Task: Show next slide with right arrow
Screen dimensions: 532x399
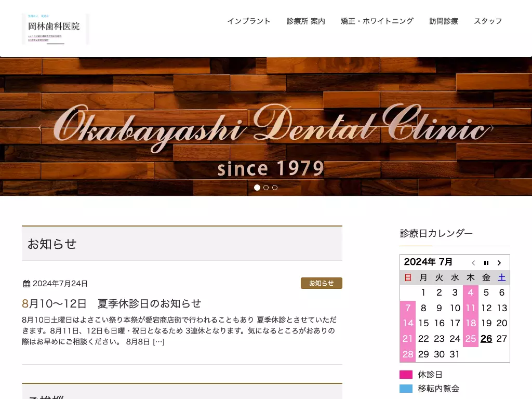Action: coord(492,128)
